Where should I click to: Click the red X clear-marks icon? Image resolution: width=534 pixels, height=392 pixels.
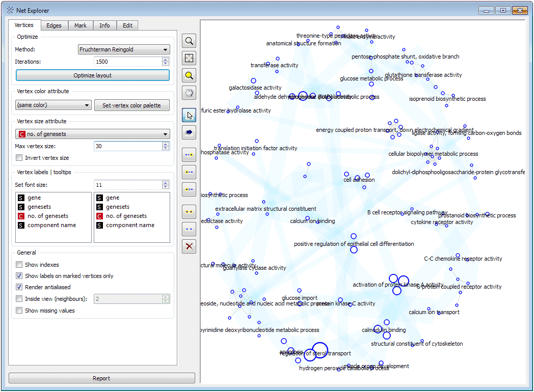click(189, 246)
